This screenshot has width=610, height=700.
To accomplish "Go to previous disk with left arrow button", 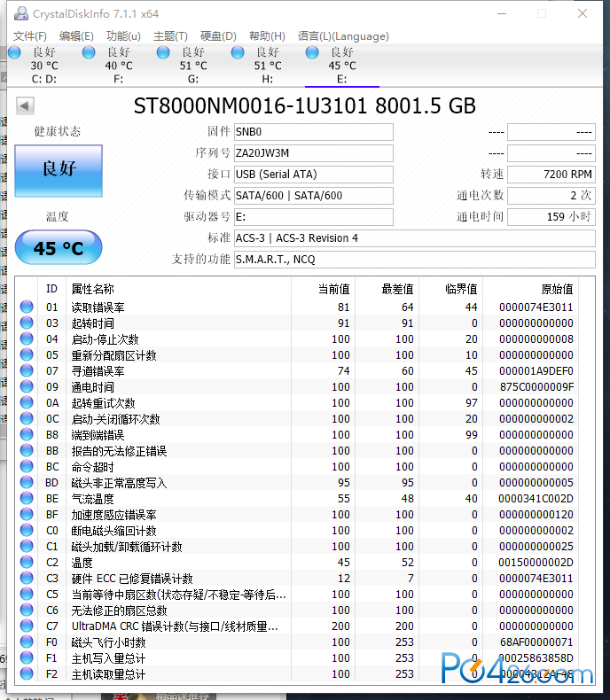I will pyautogui.click(x=25, y=106).
